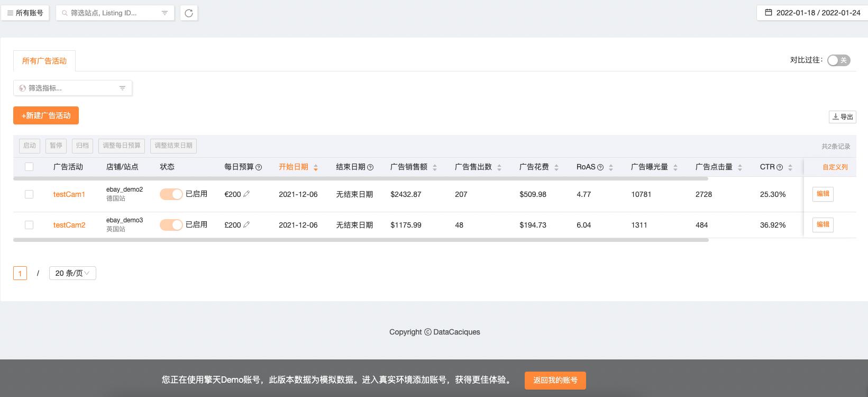Click help icon next to 每日预算

[259, 167]
